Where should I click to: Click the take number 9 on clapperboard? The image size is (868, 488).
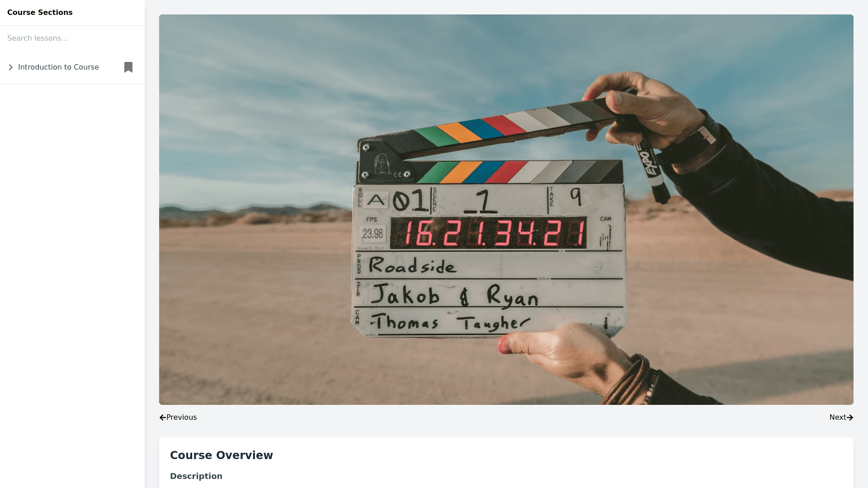pos(575,197)
